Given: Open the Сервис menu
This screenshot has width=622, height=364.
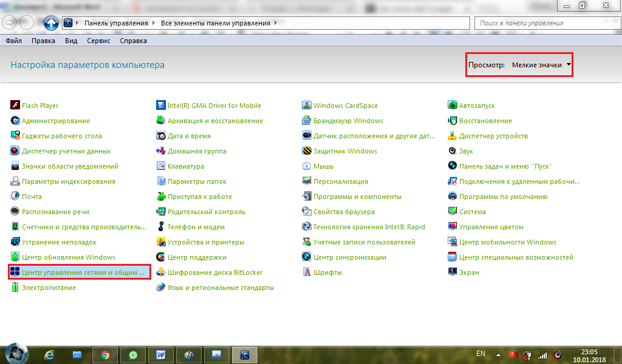Looking at the screenshot, I should (x=98, y=41).
